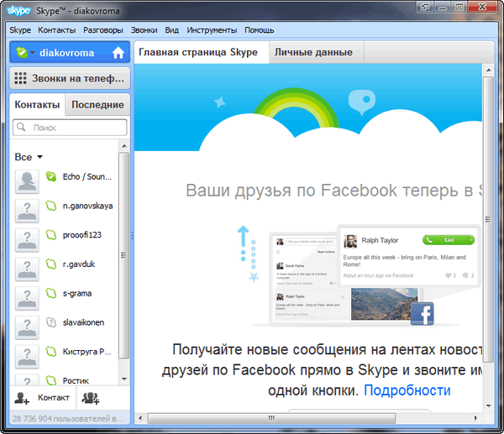
Task: Click the main page vertical scroll down arrow
Action: tap(489, 406)
